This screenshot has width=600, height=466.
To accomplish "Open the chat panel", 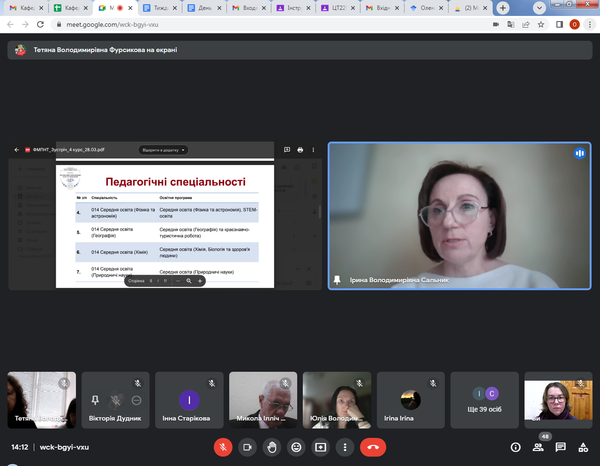I will pos(561,447).
